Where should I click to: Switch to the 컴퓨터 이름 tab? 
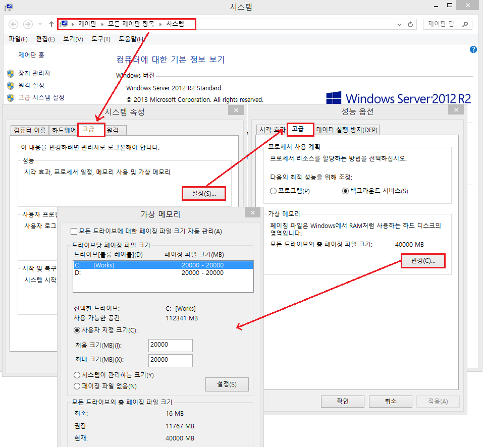click(30, 130)
